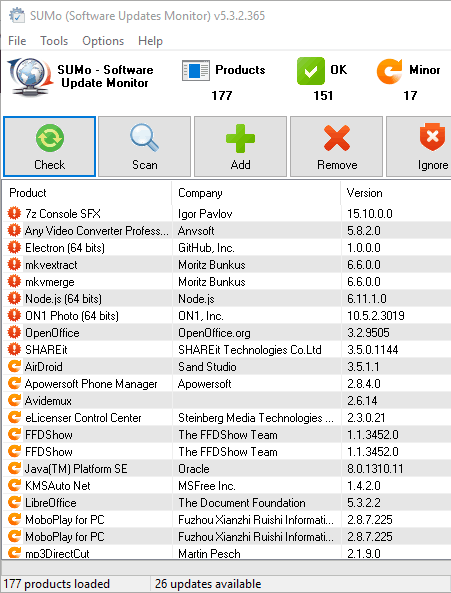Select the 7z Console SFX product name
Screen dimensions: 451x593
click(x=63, y=214)
